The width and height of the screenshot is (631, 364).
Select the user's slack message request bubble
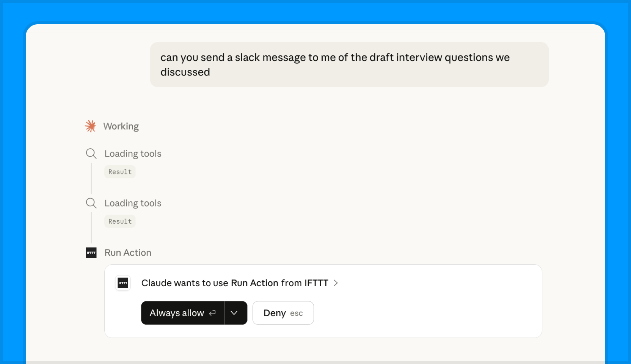(349, 64)
